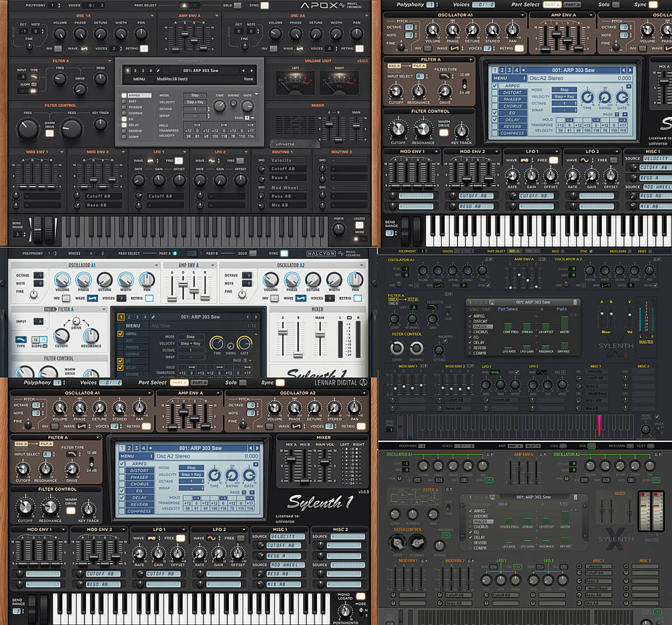The height and width of the screenshot is (625, 672).
Task: Open DISTORT tab in Lennar Digital display
Action: point(139,470)
